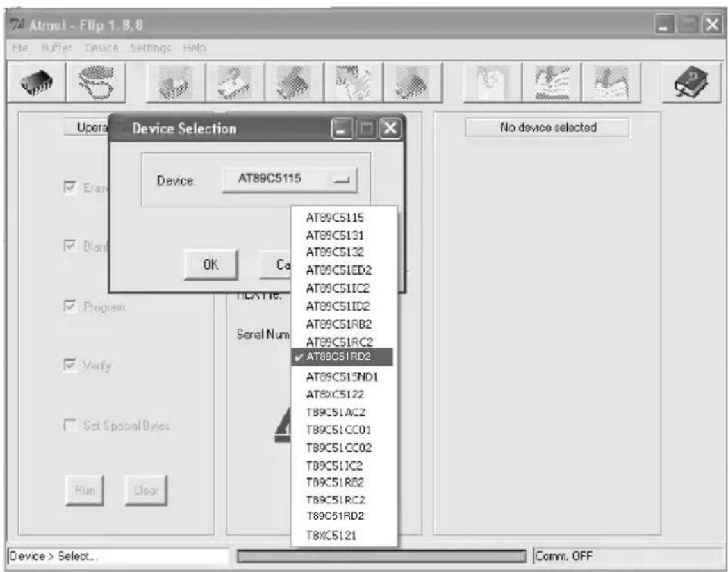Minimize the Device Selection dialog
Image resolution: width=728 pixels, height=572 pixels.
click(342, 129)
